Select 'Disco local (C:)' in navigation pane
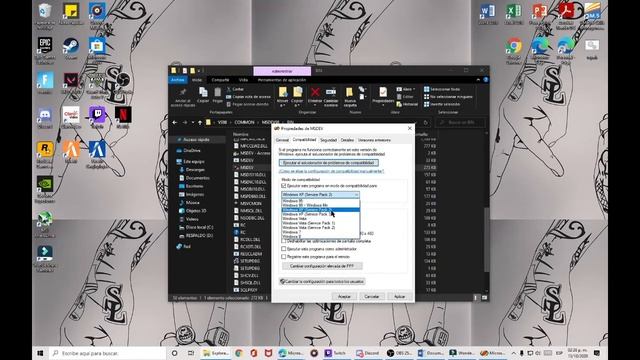The height and width of the screenshot is (360, 640). (199, 227)
